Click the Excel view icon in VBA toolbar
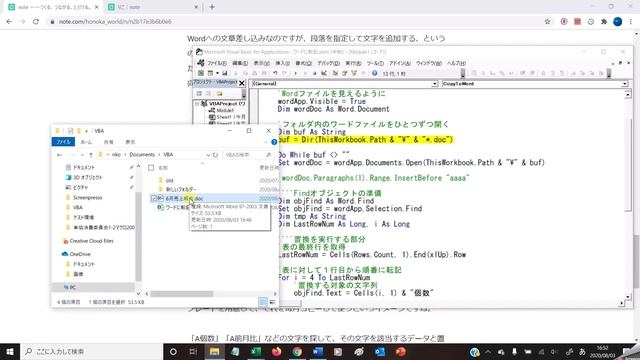The width and height of the screenshot is (640, 360). coord(201,73)
